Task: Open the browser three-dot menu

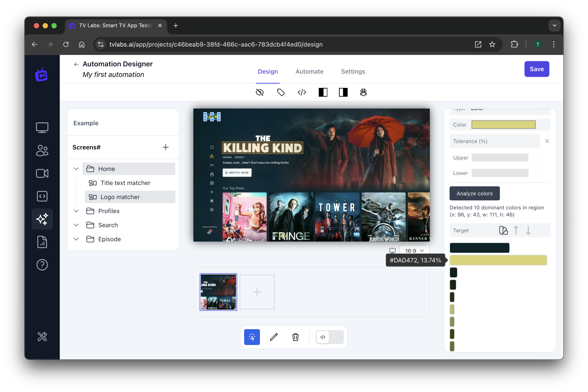Action: point(554,45)
